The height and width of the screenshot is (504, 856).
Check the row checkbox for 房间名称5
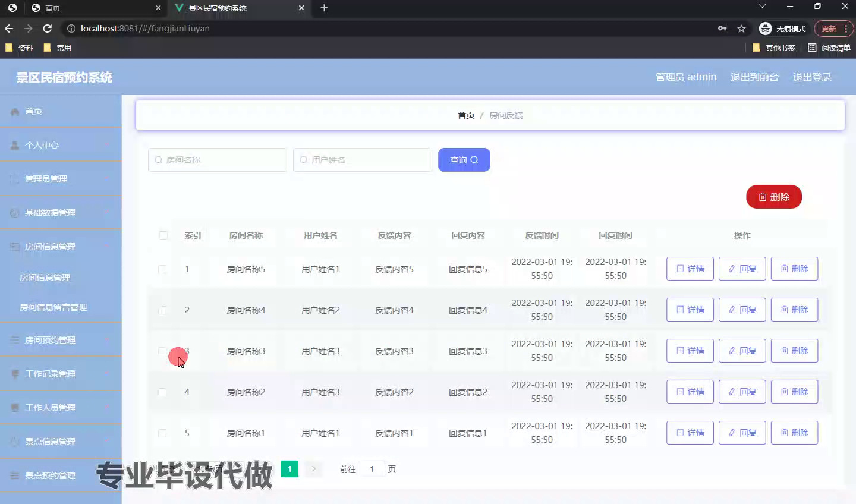pyautogui.click(x=162, y=269)
